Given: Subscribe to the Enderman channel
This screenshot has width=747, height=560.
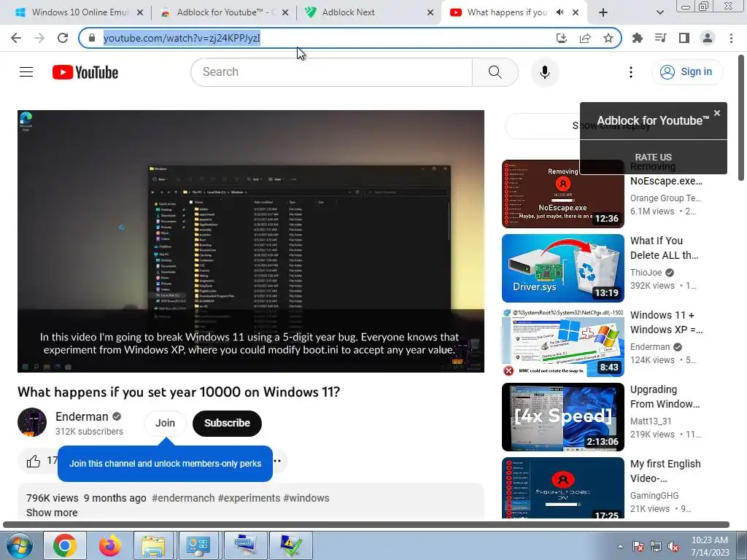Looking at the screenshot, I should [227, 423].
